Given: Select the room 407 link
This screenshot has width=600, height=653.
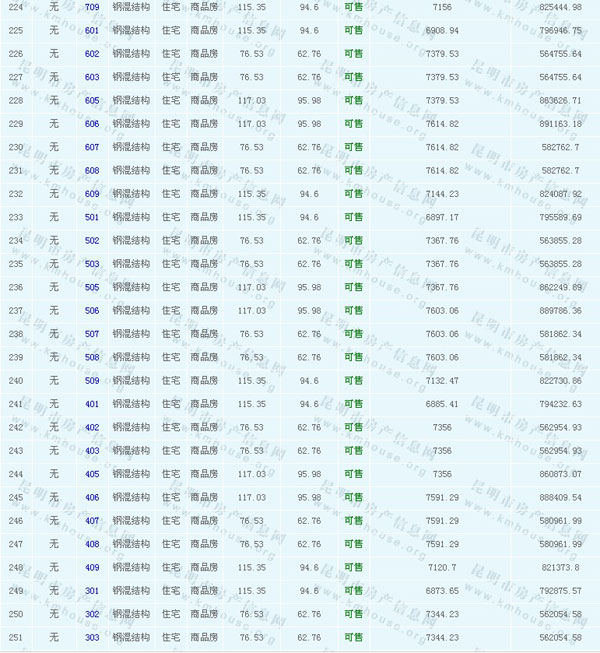Looking at the screenshot, I should tap(92, 521).
